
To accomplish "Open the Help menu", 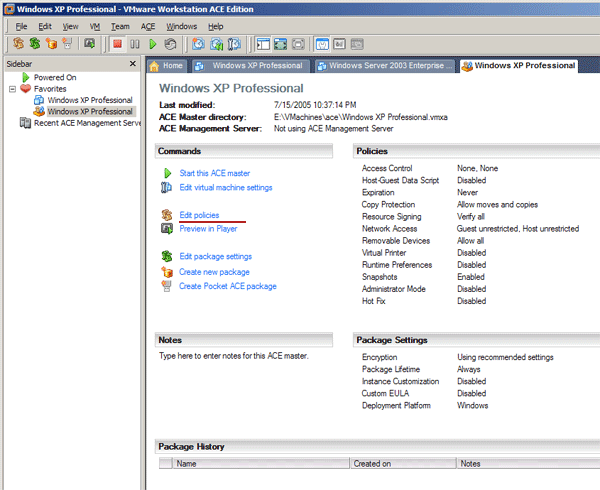I will 215,26.
